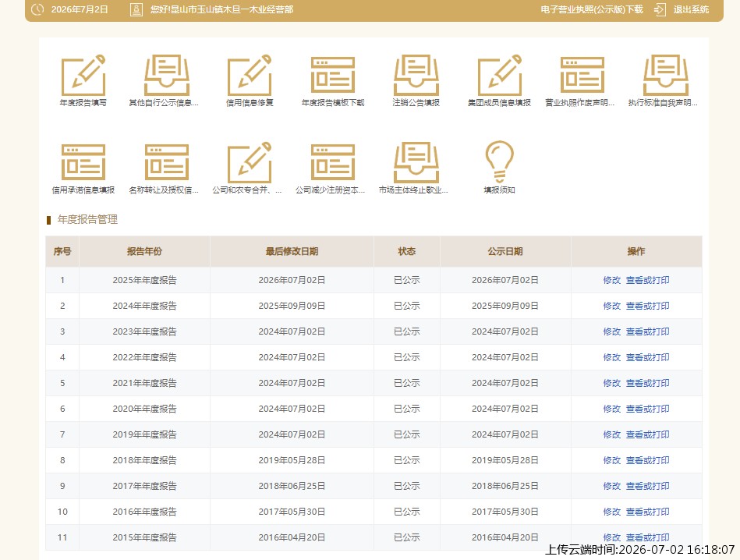Click 电子营业执照(公示版)下载 link

pos(592,9)
